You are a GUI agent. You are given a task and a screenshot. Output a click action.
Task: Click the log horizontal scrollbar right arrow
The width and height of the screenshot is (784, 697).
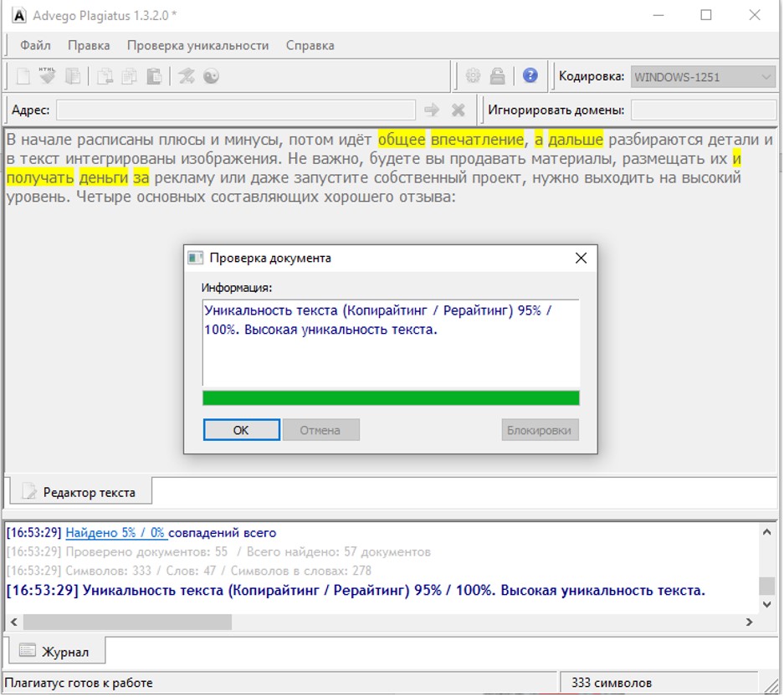coord(750,623)
